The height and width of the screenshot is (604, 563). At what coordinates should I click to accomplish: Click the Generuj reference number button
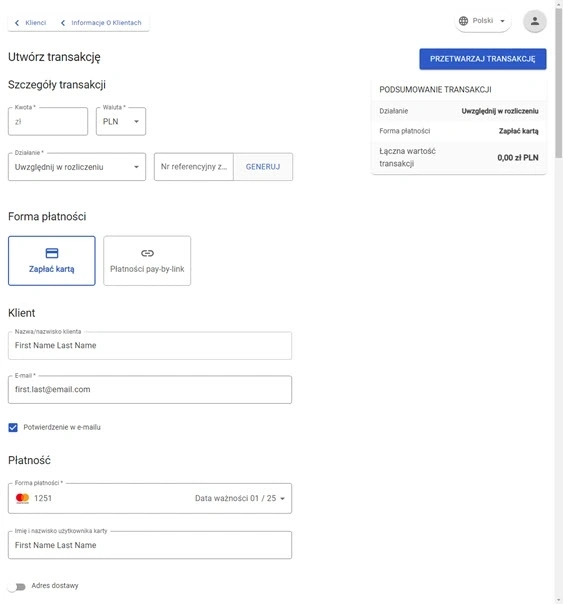click(263, 167)
